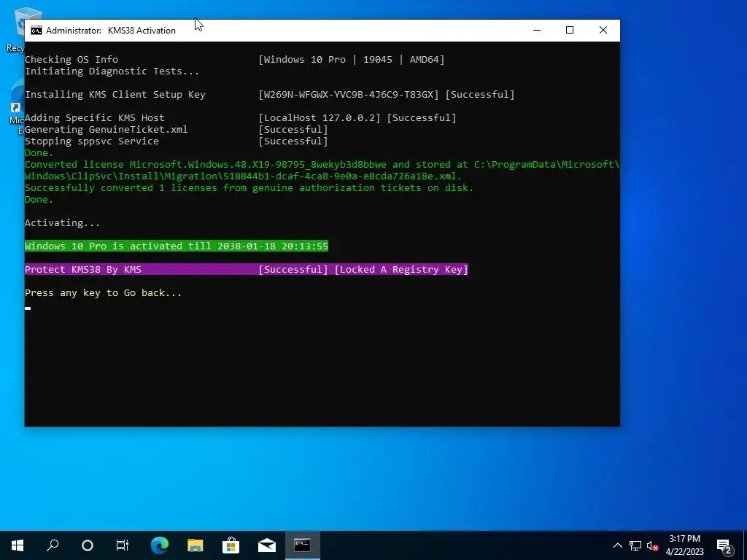This screenshot has width=747, height=560.
Task: Launch Microsoft Edge from taskbar
Action: point(160,545)
